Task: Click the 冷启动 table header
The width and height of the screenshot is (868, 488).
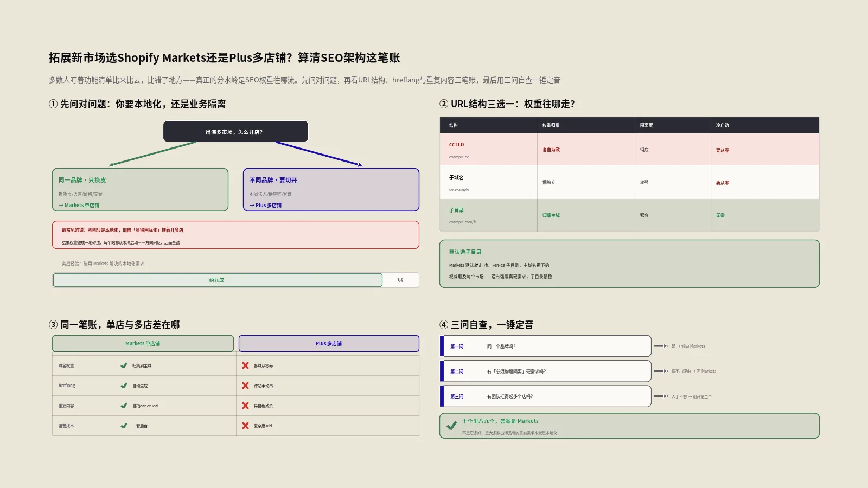Action: [x=723, y=125]
